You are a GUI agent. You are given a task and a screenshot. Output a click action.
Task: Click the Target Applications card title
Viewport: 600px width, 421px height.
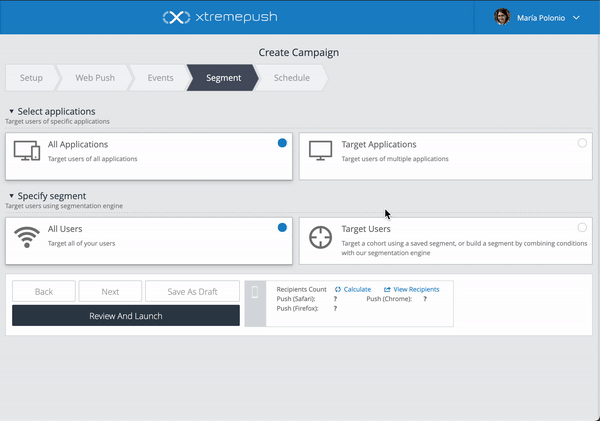coord(379,145)
